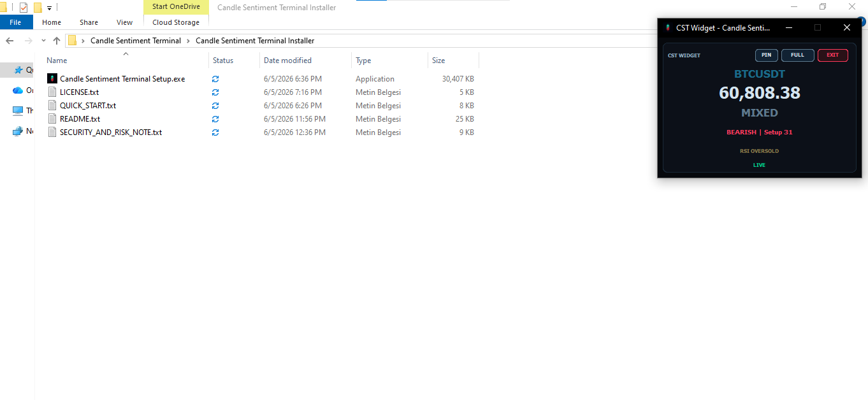Open the File menu tab

[16, 22]
